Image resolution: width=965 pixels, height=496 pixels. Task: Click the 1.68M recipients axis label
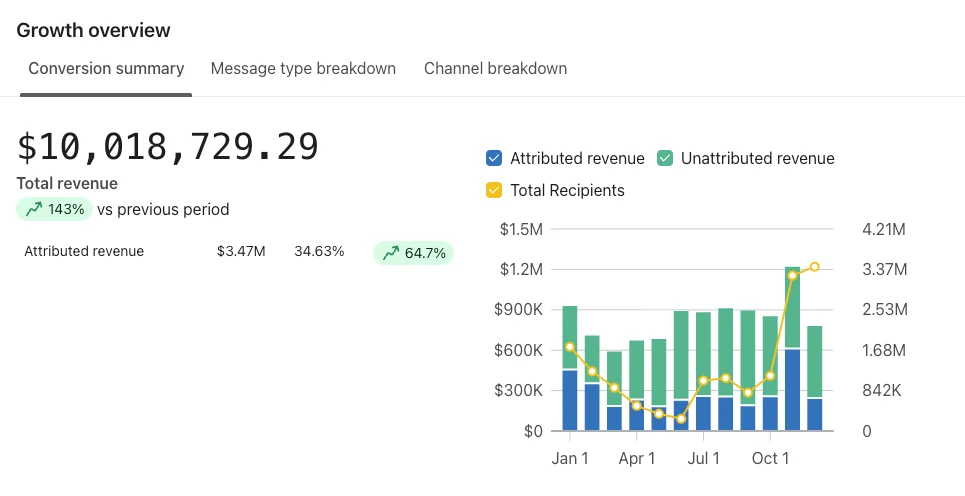pyautogui.click(x=884, y=350)
